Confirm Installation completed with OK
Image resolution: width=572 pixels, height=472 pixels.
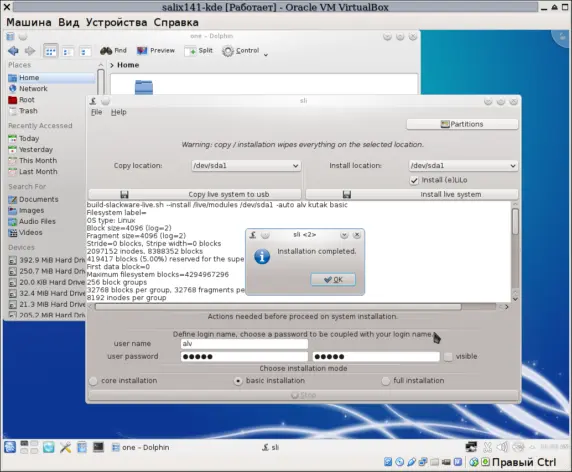[333, 280]
